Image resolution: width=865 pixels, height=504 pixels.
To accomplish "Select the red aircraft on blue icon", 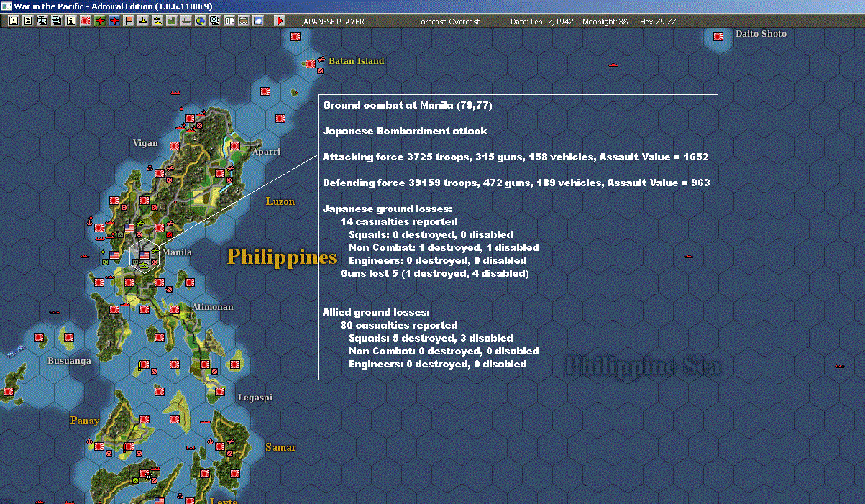I will coord(114,22).
